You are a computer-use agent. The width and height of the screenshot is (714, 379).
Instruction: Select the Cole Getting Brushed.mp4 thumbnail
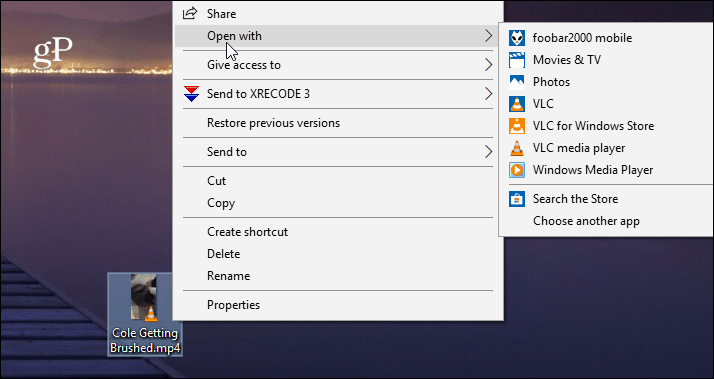click(x=144, y=297)
